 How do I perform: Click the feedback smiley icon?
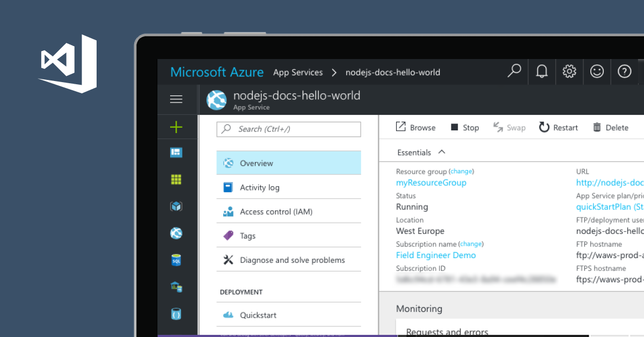click(x=597, y=71)
